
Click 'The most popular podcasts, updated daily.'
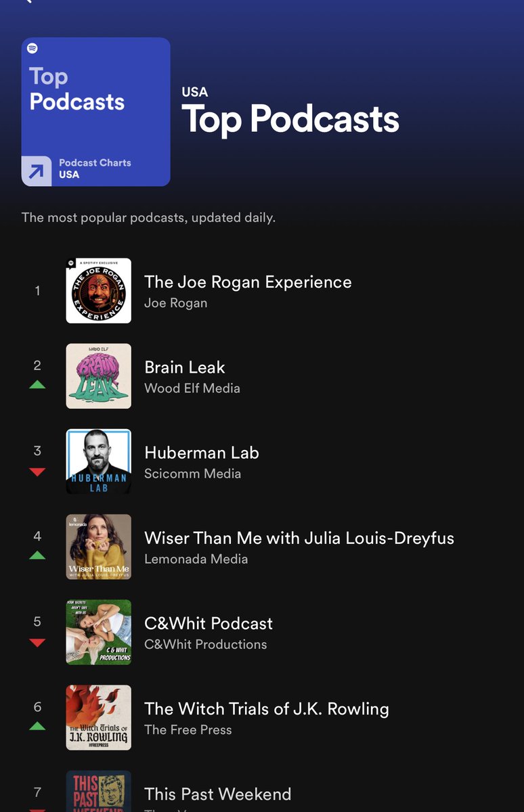click(148, 218)
